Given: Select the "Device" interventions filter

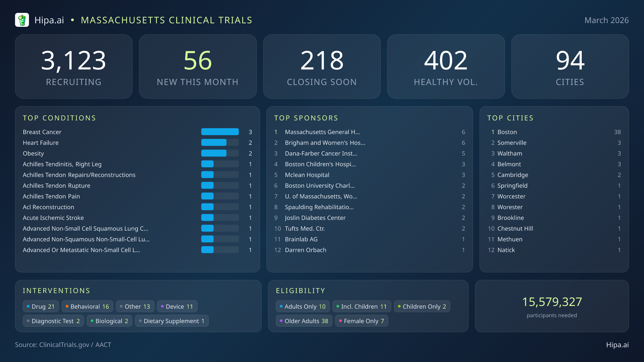Looking at the screenshot, I should (x=177, y=306).
